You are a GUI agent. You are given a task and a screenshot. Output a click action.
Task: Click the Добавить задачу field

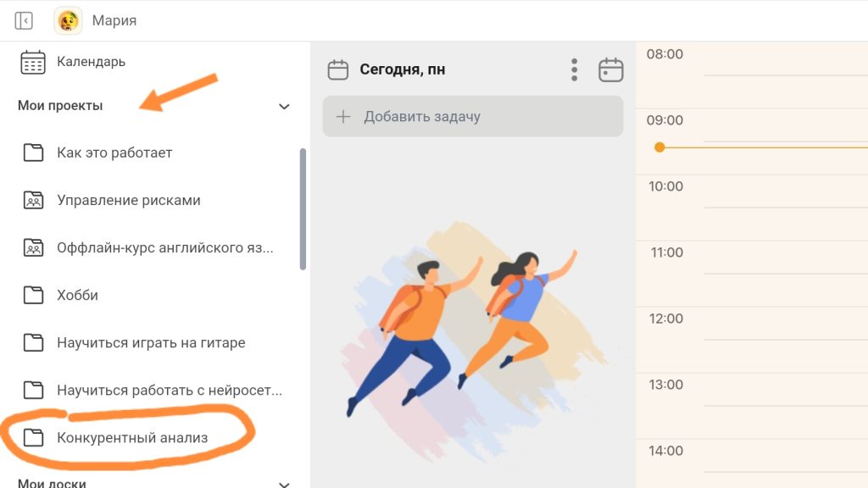point(473,116)
